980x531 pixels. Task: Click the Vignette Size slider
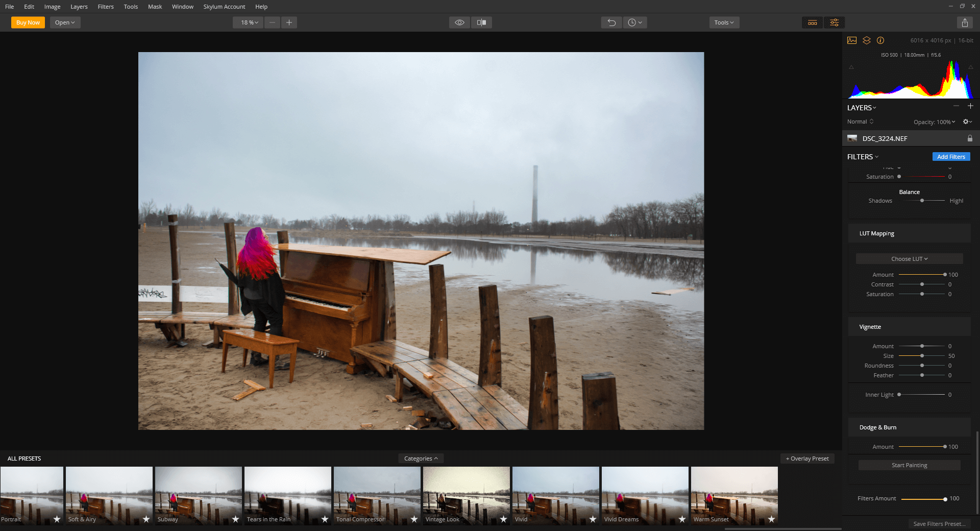(x=922, y=356)
